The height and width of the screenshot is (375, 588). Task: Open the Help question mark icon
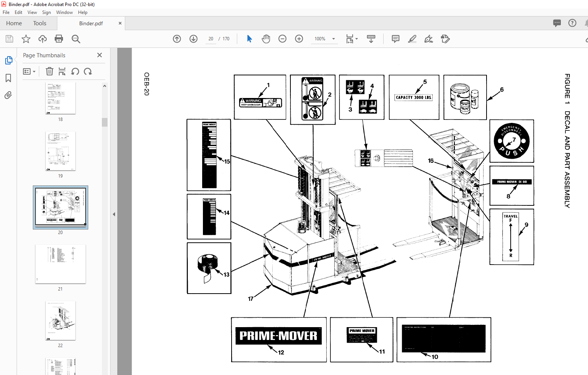tap(572, 23)
